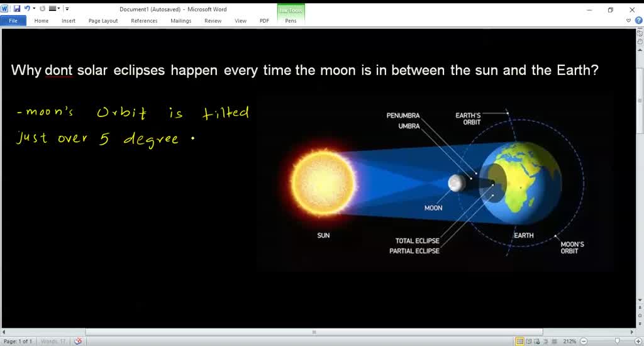Click the horizontal scrollbar right arrow
Screen dimensions: 644x346
631,332
